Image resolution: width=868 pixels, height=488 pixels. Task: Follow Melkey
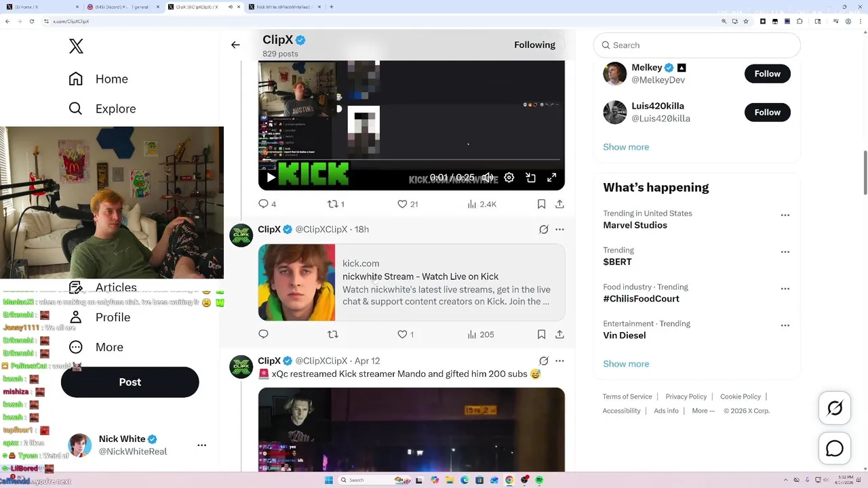coord(768,74)
